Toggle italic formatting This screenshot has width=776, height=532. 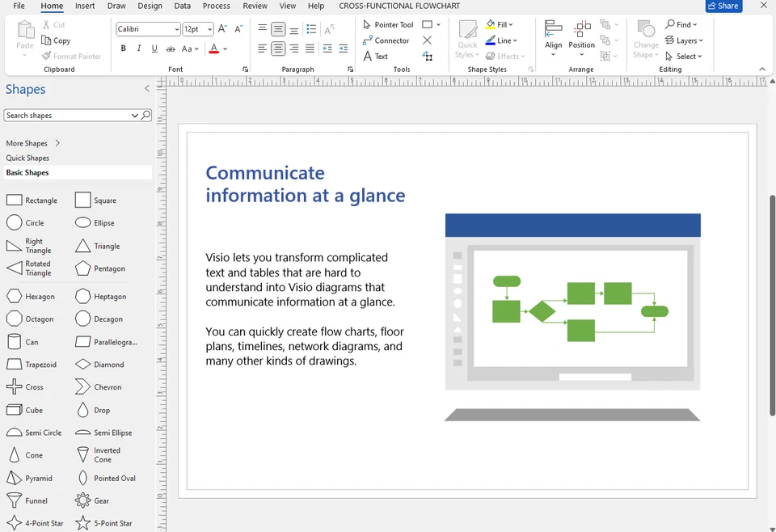[138, 49]
